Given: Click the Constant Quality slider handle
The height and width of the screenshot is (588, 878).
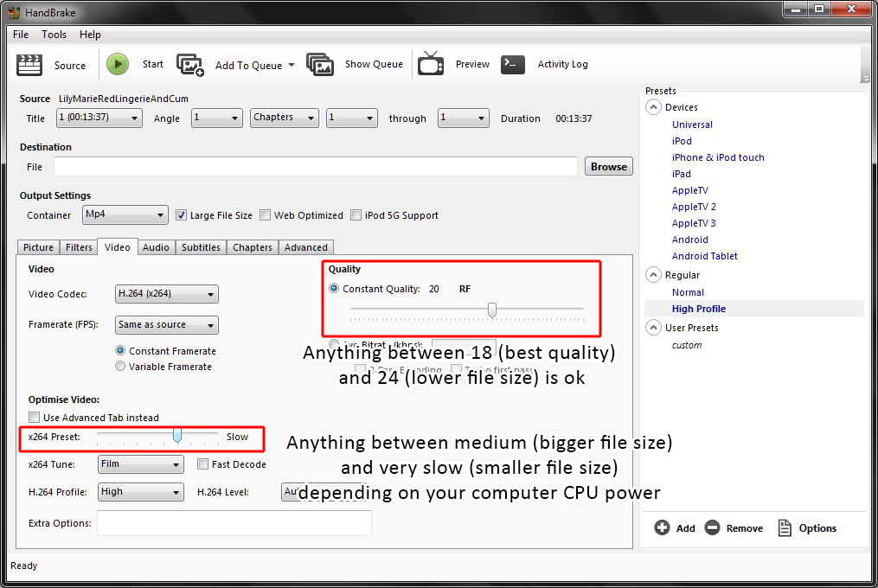Looking at the screenshot, I should (491, 310).
